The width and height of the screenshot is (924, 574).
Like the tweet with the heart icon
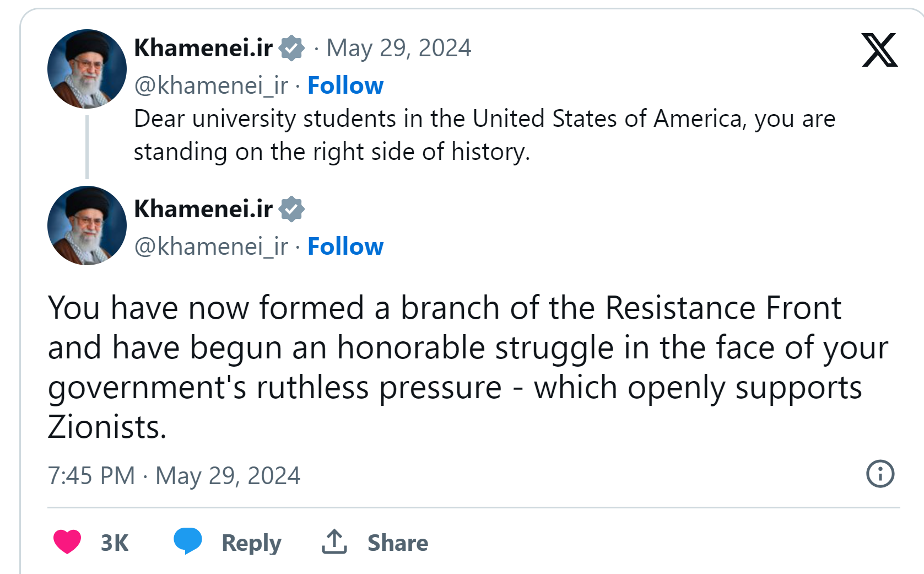coord(67,541)
